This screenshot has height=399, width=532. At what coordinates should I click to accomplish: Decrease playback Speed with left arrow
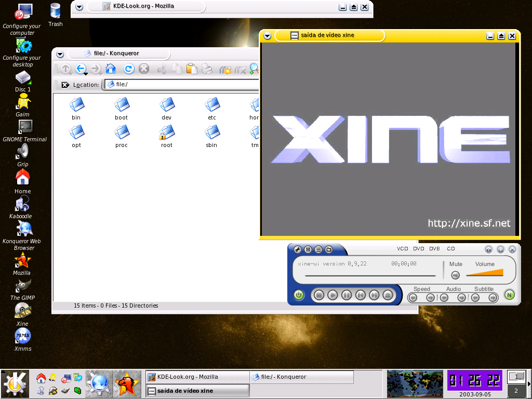(x=413, y=298)
